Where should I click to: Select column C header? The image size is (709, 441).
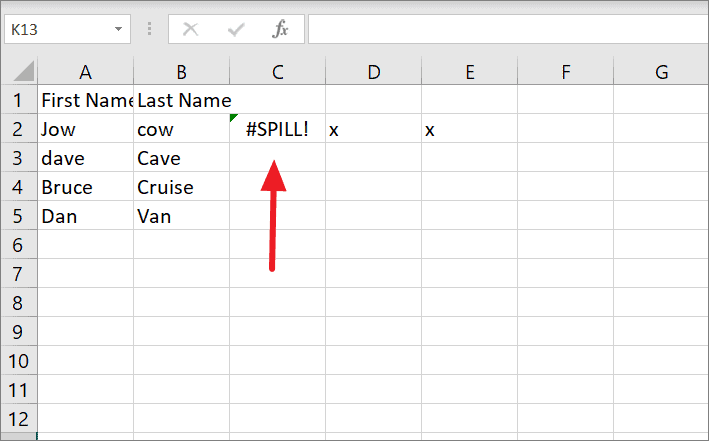coord(278,71)
